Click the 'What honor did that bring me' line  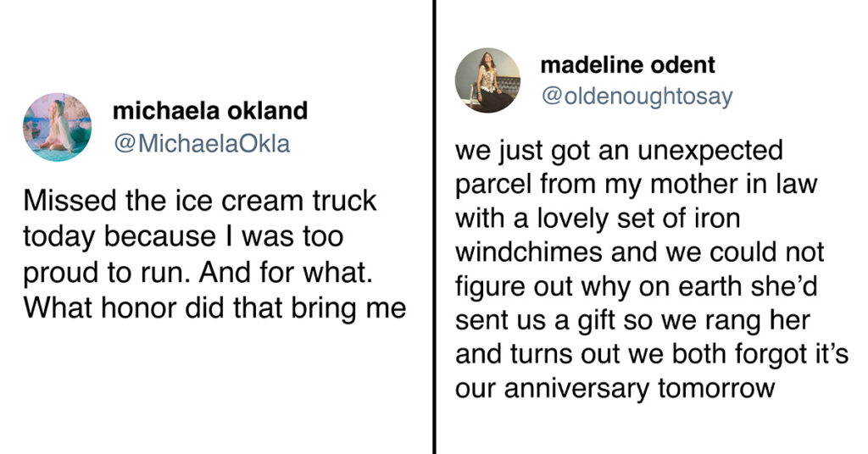click(214, 308)
